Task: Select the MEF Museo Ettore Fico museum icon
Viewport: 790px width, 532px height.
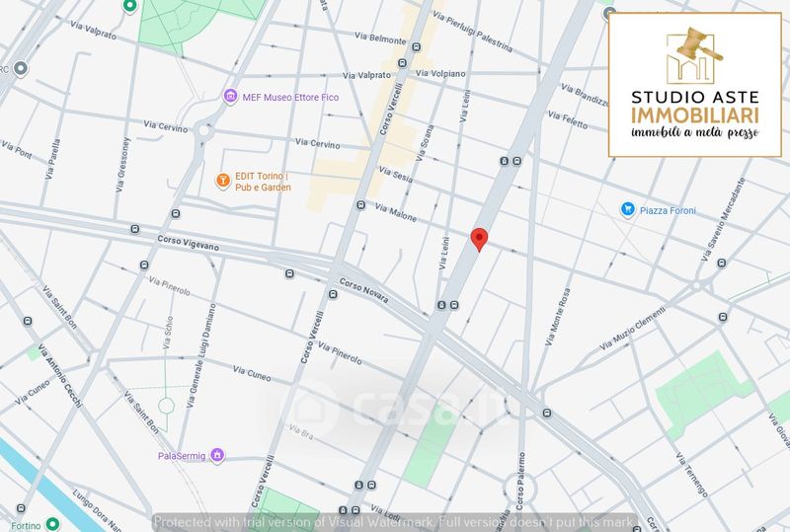Action: coord(229,96)
